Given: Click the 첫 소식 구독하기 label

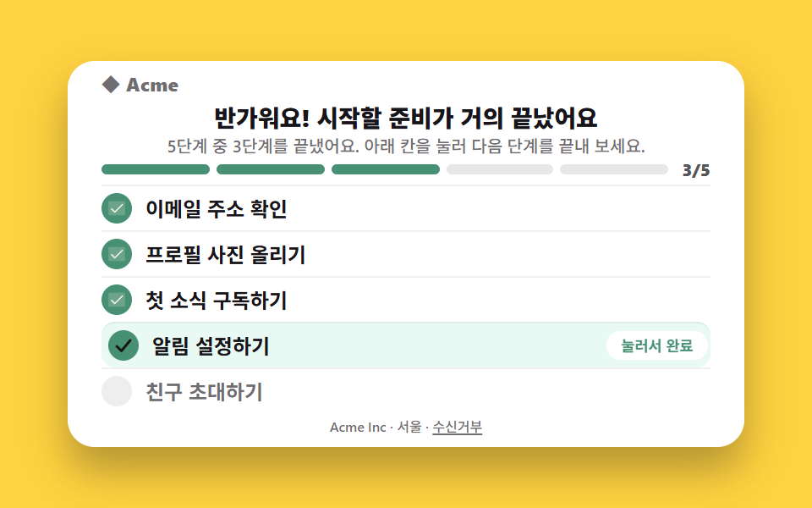Looking at the screenshot, I should (x=217, y=300).
